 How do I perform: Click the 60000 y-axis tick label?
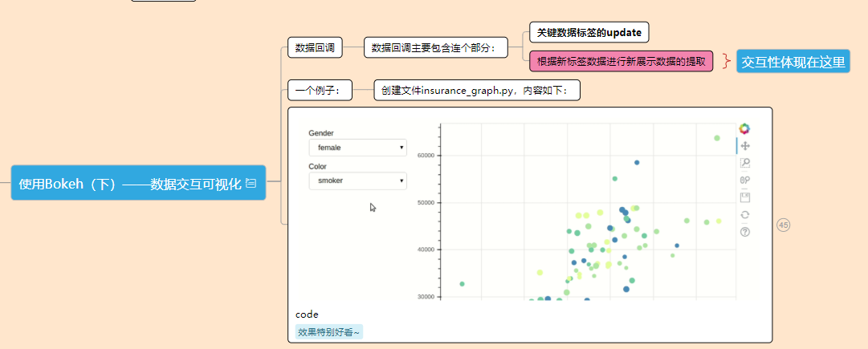click(x=425, y=156)
